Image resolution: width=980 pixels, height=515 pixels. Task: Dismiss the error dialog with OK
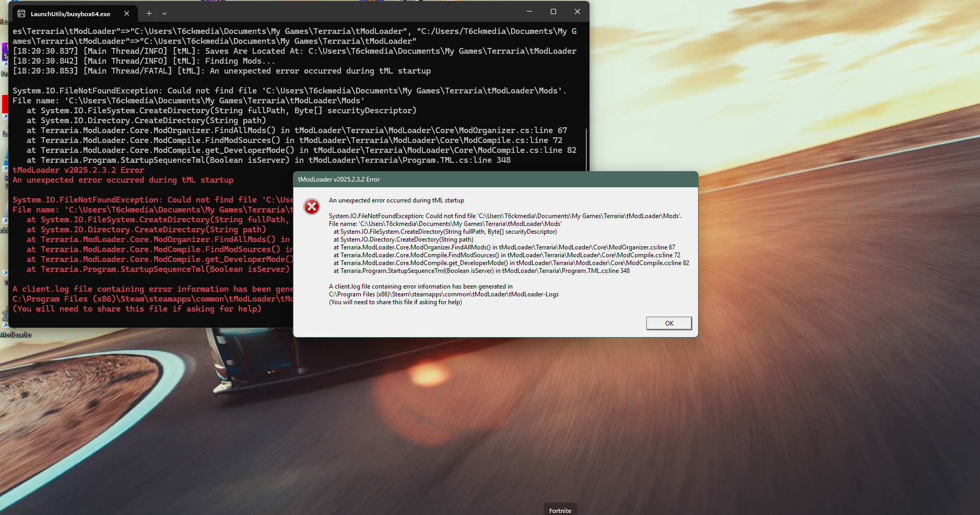[x=669, y=324]
